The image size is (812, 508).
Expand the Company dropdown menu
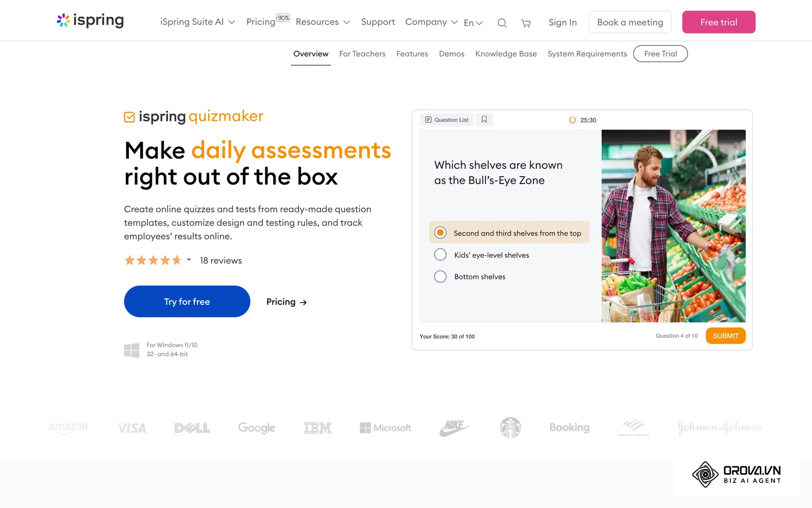[431, 22]
